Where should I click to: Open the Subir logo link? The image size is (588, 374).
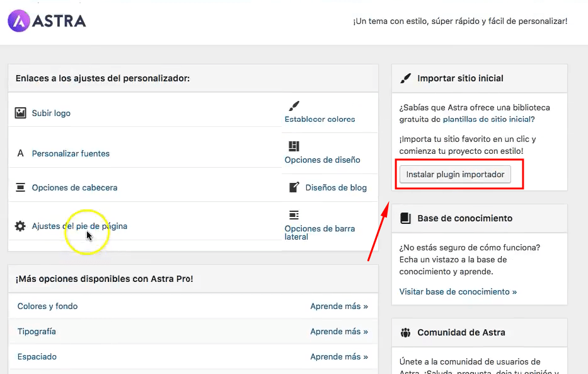pos(51,113)
